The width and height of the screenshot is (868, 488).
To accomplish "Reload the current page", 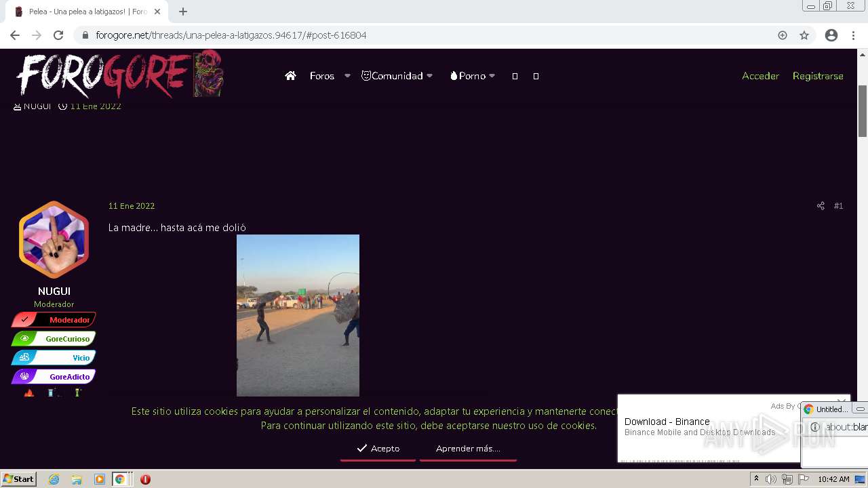I will point(58,35).
